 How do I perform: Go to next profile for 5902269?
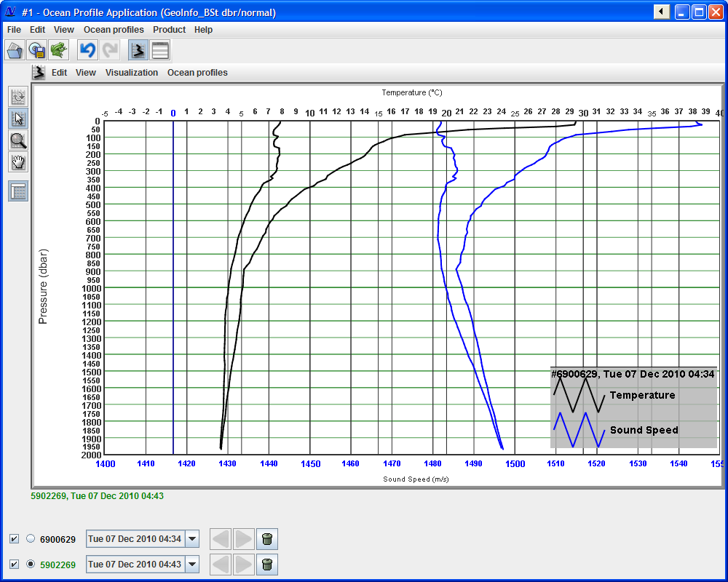[244, 565]
